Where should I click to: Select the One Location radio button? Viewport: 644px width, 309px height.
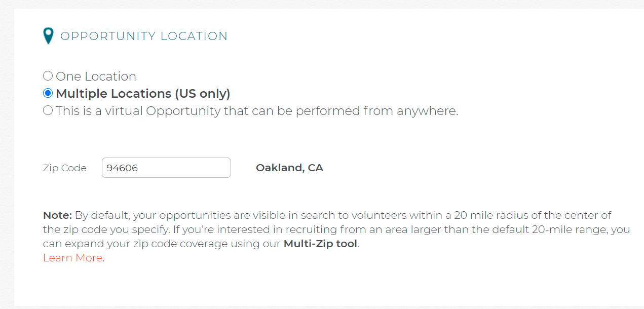click(x=48, y=76)
